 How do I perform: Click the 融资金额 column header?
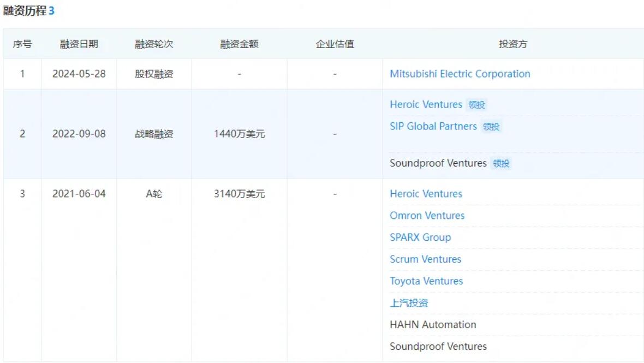(240, 44)
